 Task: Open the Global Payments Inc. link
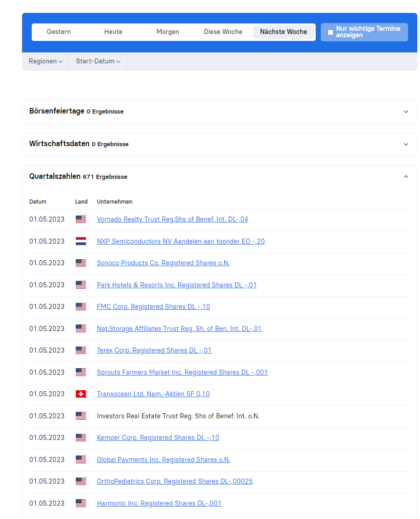[164, 459]
